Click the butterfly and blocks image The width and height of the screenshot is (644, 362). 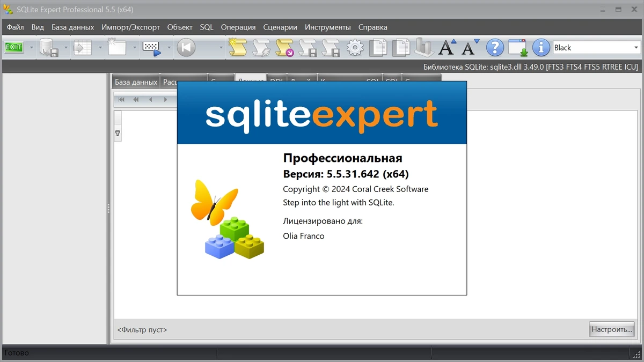tap(228, 218)
